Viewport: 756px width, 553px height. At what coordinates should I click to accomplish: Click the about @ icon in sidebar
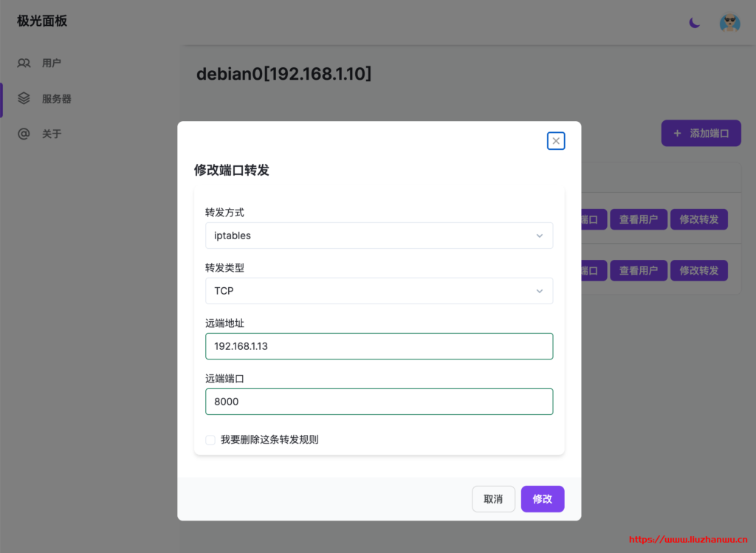pos(24,134)
